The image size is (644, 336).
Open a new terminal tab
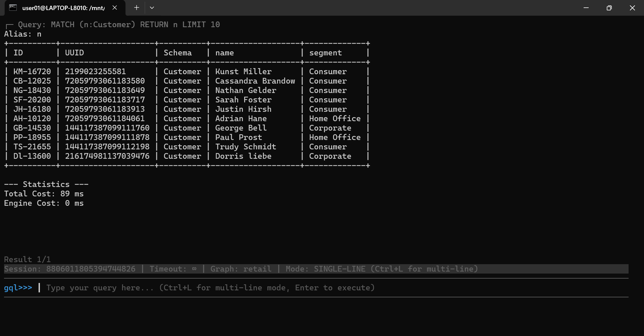[137, 8]
